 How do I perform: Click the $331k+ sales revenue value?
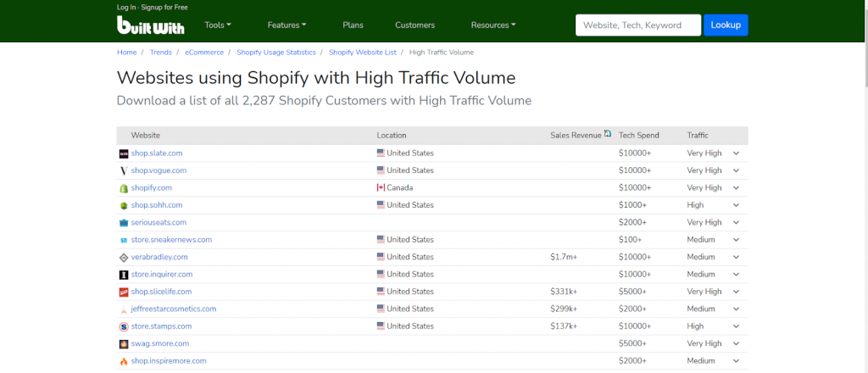pyautogui.click(x=564, y=292)
